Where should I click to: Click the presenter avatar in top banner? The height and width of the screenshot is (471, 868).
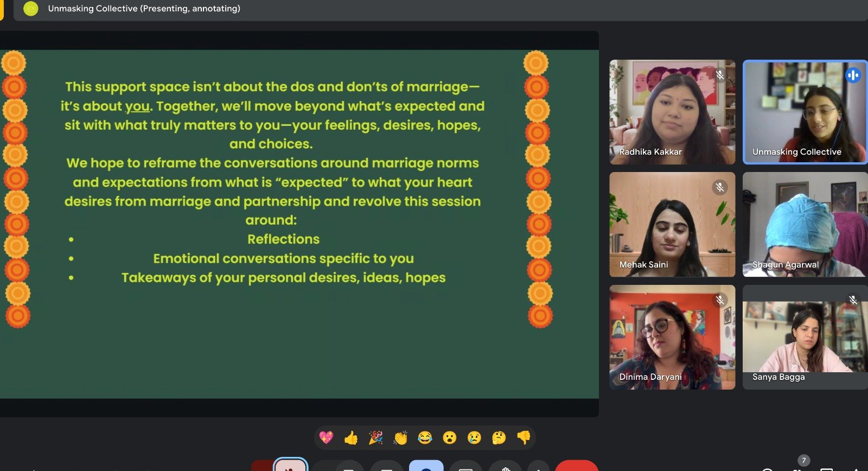pos(31,9)
